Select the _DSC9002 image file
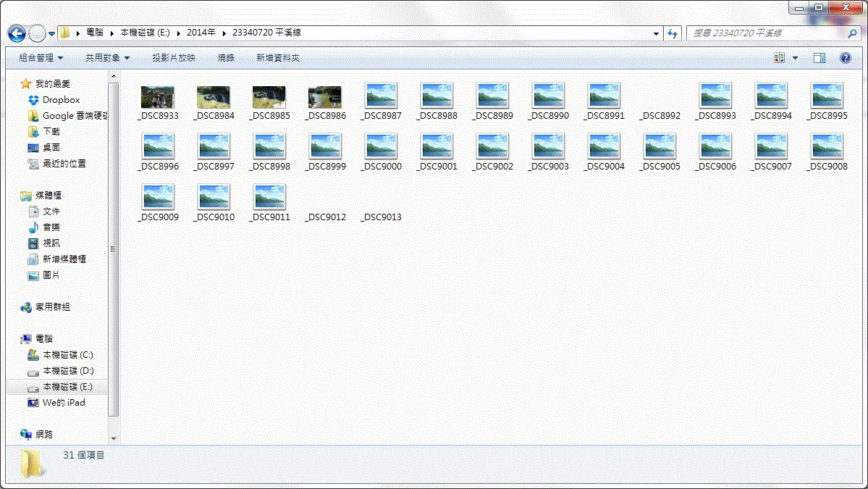Viewport: 868px width, 489px height. click(493, 152)
